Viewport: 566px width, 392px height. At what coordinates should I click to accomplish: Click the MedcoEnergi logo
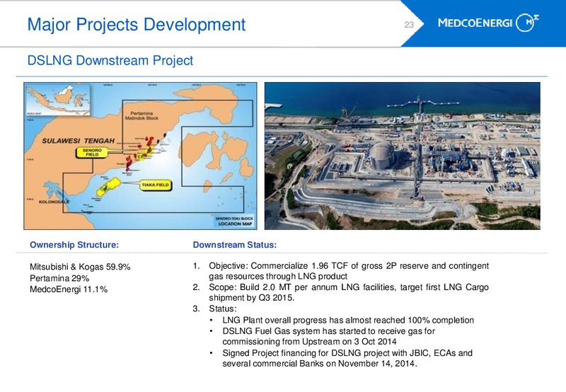coord(488,23)
